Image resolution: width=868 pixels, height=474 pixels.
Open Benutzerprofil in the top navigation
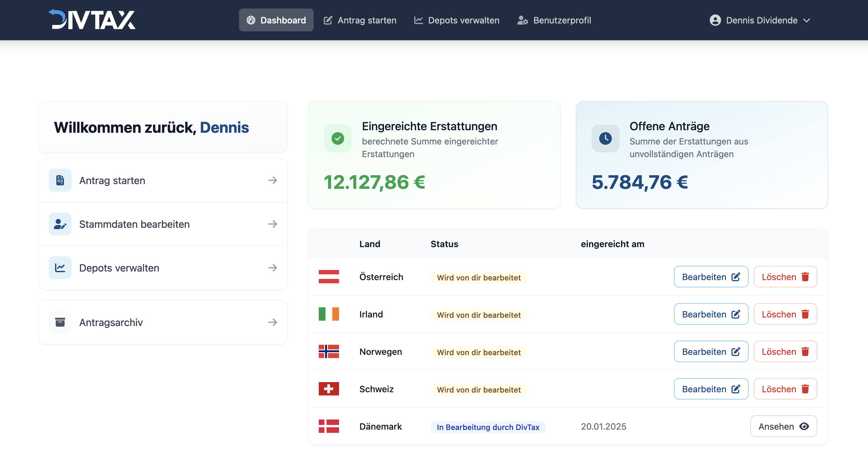(554, 20)
